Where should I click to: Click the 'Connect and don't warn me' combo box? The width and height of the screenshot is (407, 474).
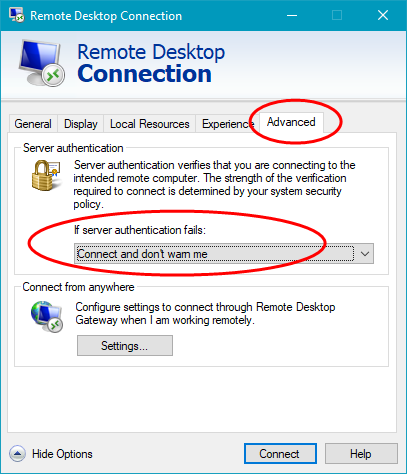pos(224,254)
